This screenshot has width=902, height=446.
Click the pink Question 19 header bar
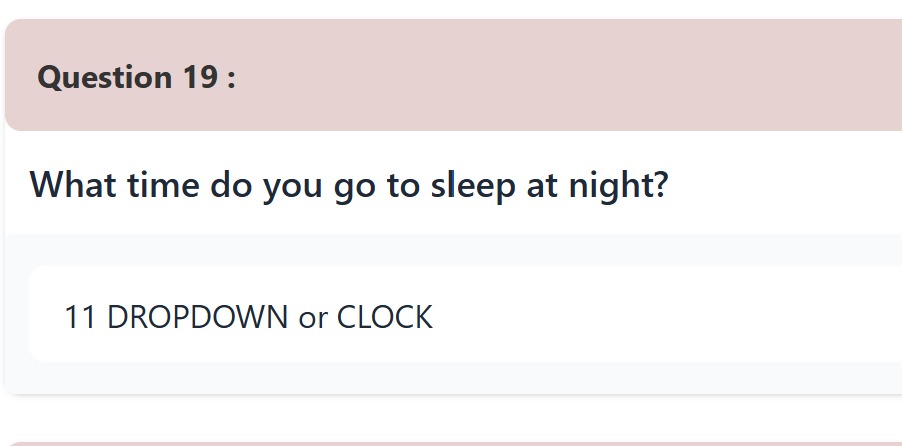(x=560, y=76)
